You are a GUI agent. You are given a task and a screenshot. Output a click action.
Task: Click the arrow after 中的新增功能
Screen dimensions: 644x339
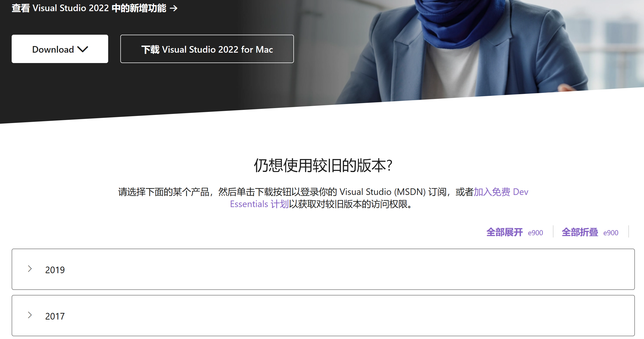click(x=174, y=8)
